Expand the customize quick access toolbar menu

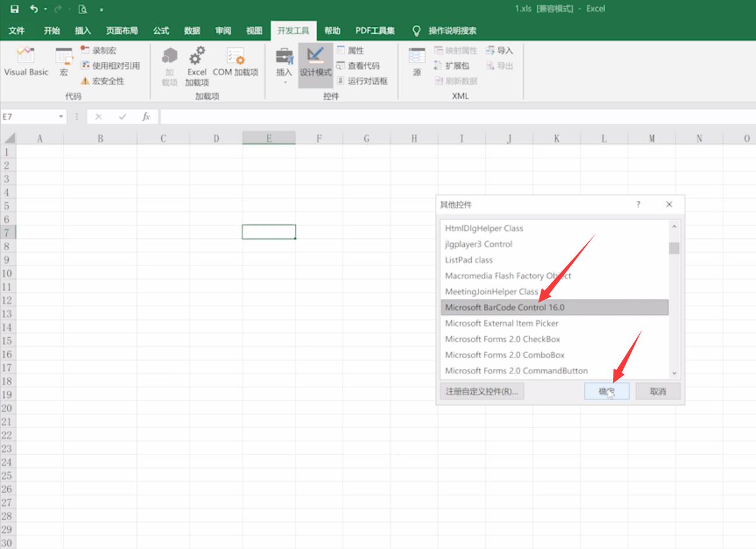coord(101,9)
